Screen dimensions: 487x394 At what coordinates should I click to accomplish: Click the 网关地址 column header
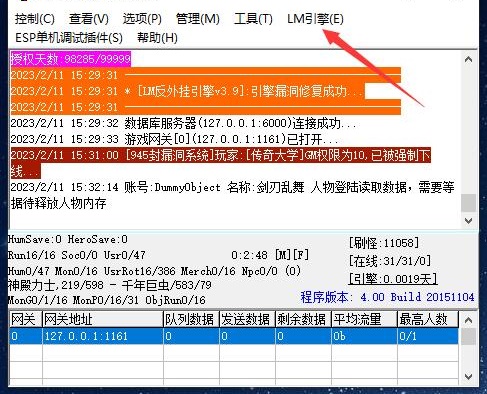pos(103,319)
